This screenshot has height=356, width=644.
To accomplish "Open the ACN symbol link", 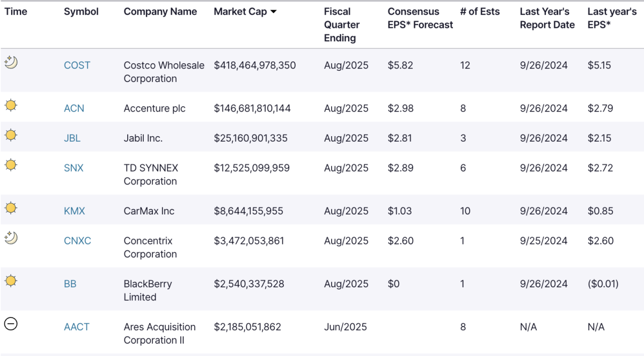I will coord(74,108).
